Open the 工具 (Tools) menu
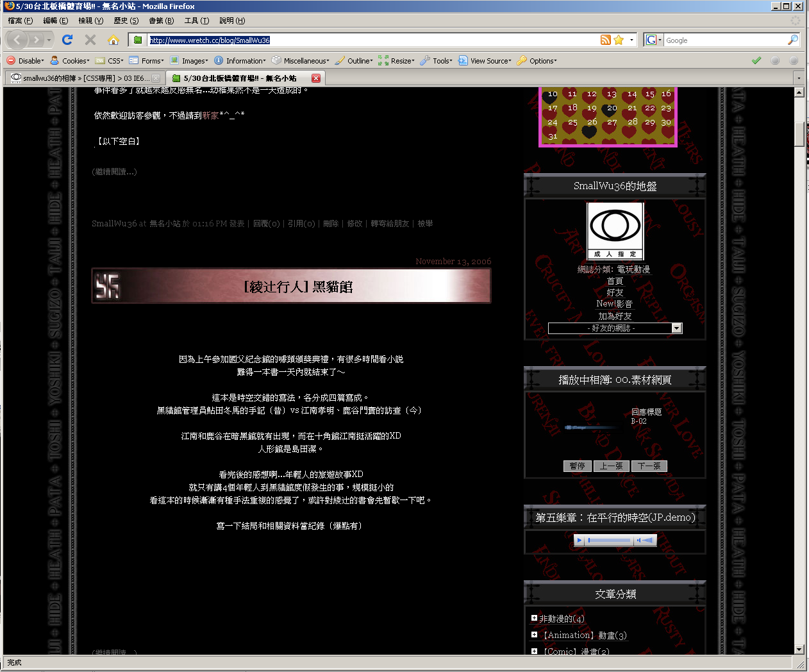This screenshot has width=809, height=672. pyautogui.click(x=196, y=21)
